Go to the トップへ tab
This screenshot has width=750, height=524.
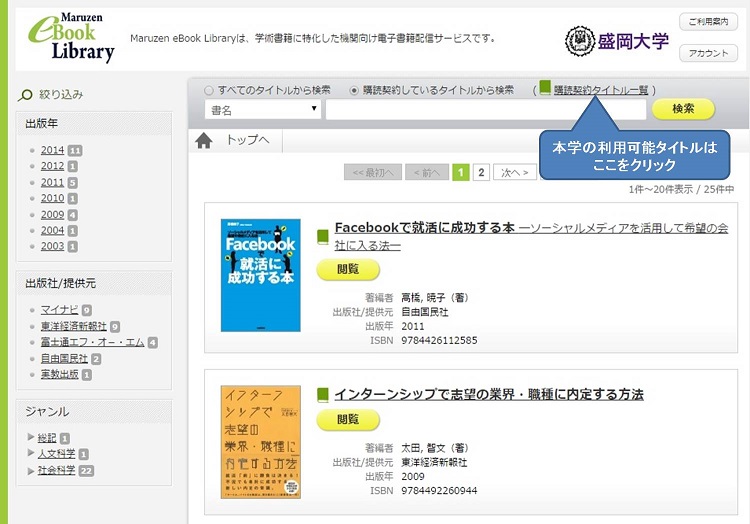coord(247,140)
